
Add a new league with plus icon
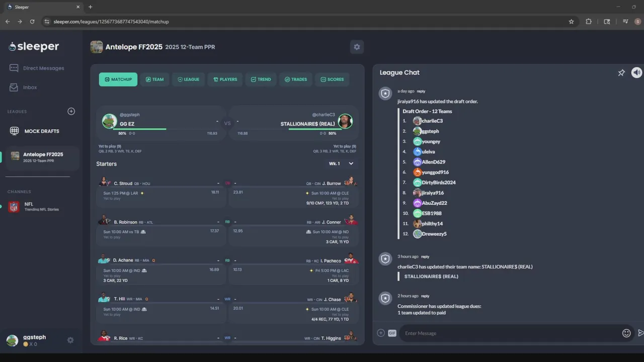click(71, 111)
